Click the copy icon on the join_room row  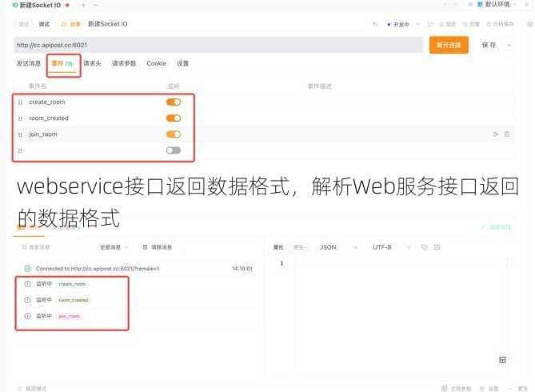point(496,134)
